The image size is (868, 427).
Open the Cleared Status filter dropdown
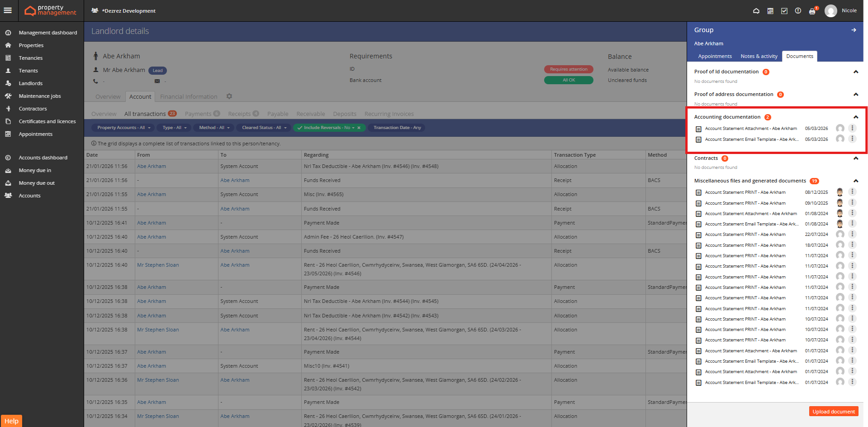tap(264, 128)
